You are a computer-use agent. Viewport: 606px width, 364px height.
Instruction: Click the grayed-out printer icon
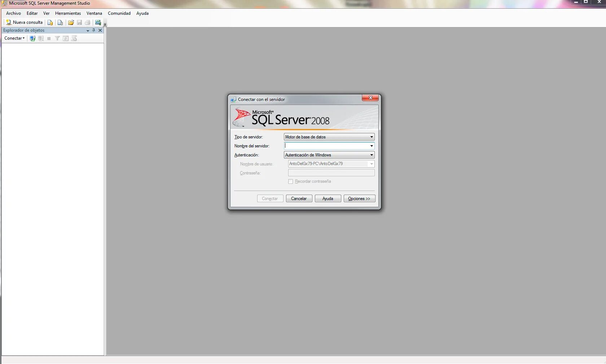[88, 22]
